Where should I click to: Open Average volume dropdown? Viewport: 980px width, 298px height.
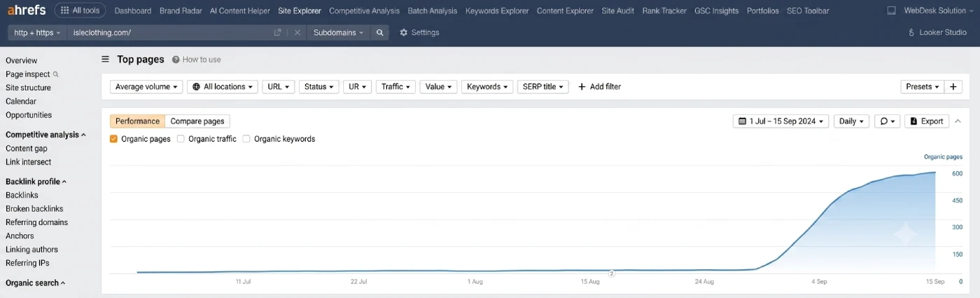[146, 86]
